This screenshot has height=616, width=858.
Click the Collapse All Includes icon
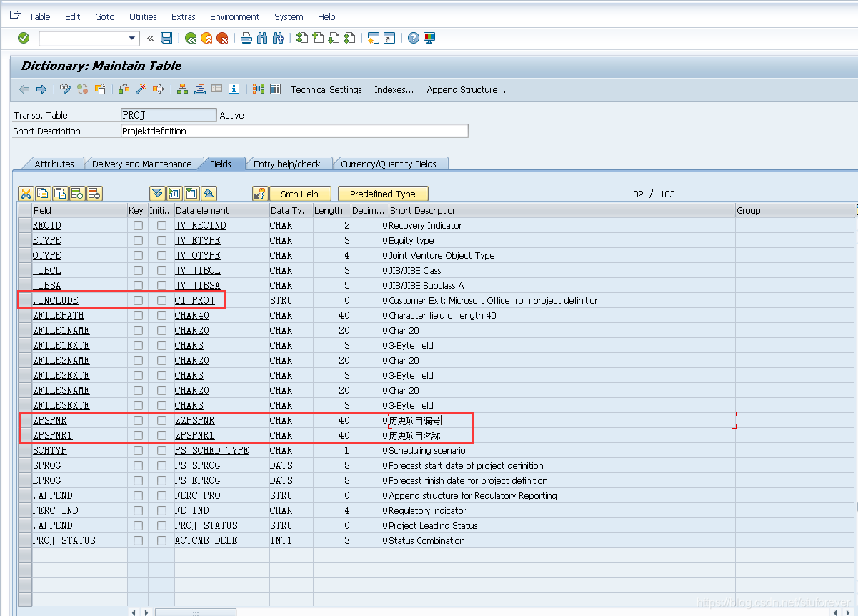click(x=209, y=193)
